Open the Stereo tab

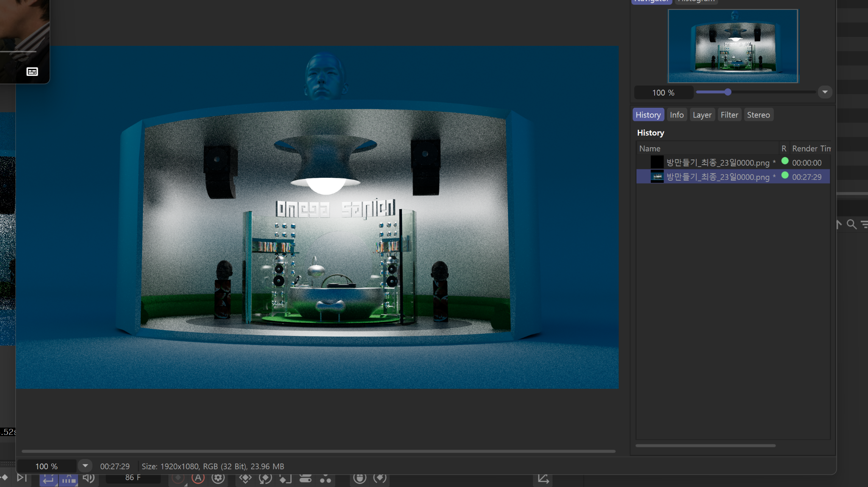tap(759, 115)
